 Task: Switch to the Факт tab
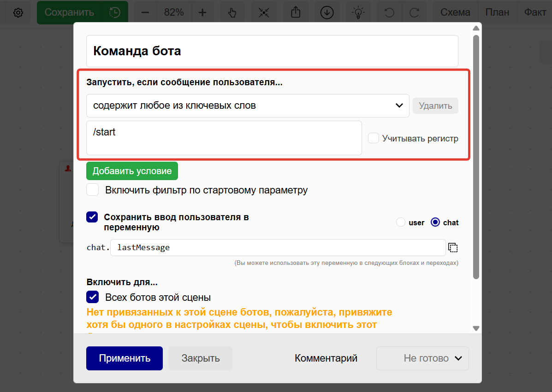coord(535,12)
